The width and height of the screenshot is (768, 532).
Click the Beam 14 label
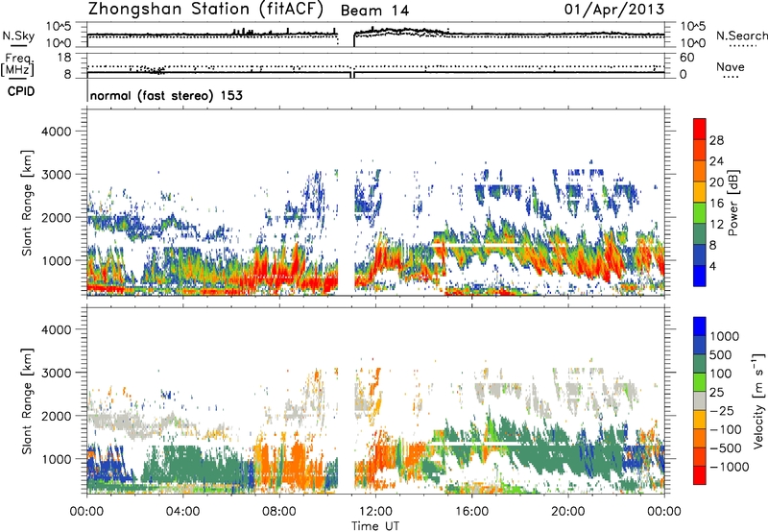click(374, 11)
